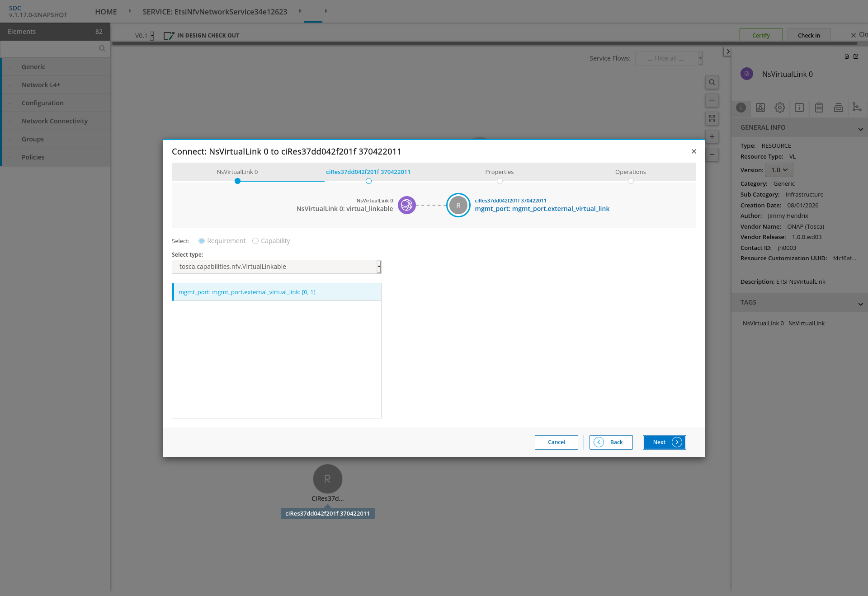Open the composition/deployment tab icon

coord(760,108)
